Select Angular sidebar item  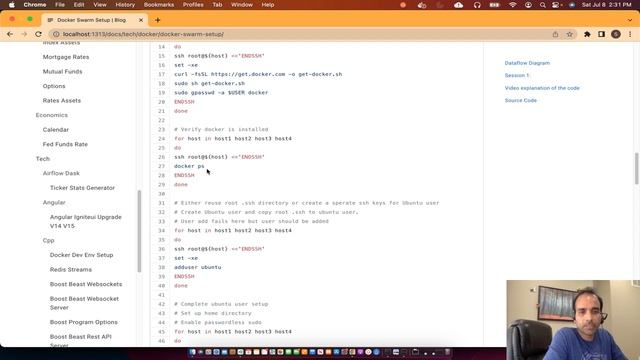click(54, 202)
